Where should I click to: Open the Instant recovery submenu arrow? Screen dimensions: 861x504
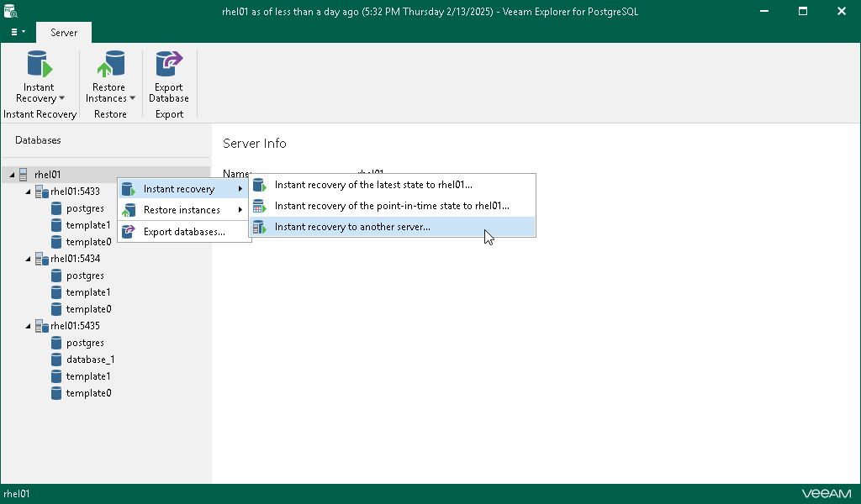click(240, 189)
